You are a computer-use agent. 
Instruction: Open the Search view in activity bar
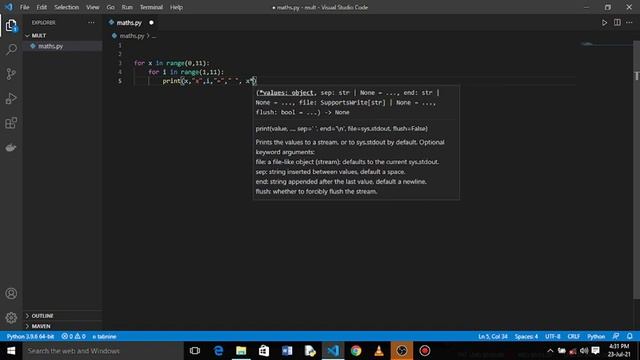coord(11,50)
